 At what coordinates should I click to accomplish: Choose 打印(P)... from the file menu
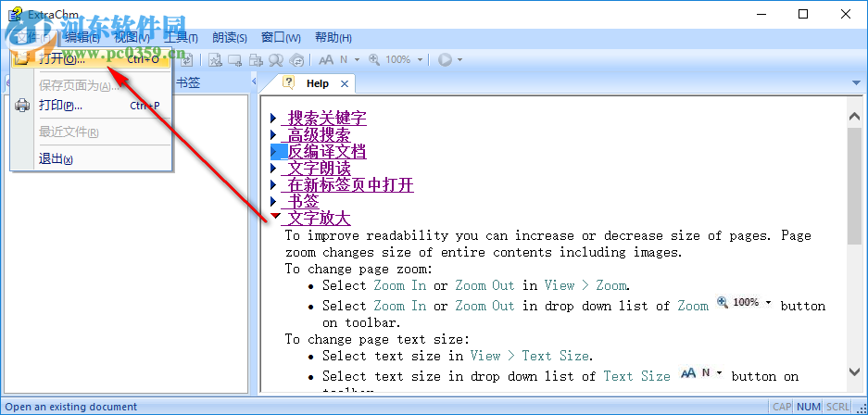[x=91, y=105]
